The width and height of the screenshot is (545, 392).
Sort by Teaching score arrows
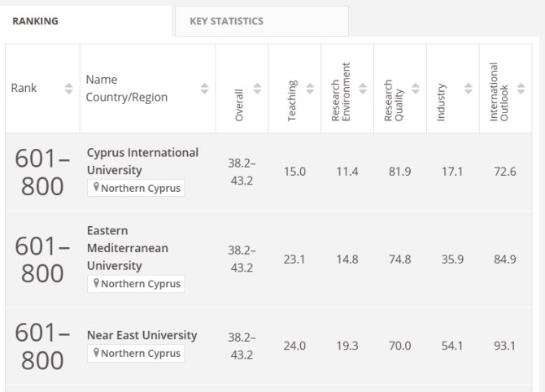coord(311,89)
